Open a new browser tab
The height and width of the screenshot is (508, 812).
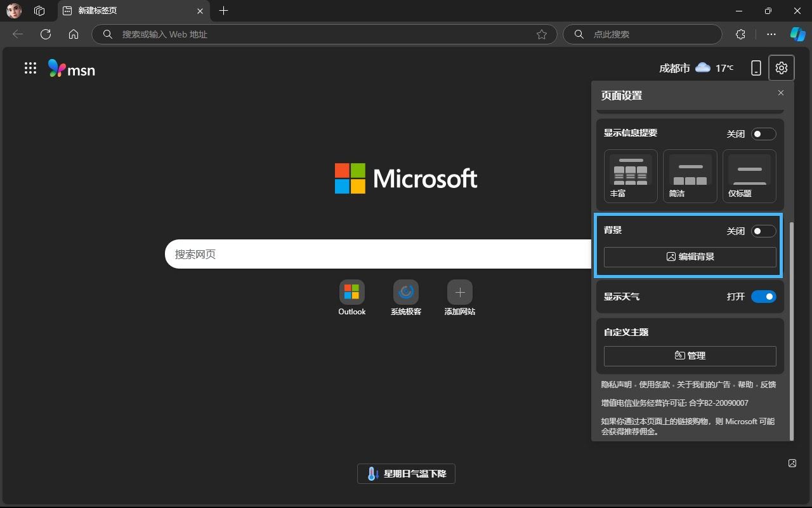(223, 11)
